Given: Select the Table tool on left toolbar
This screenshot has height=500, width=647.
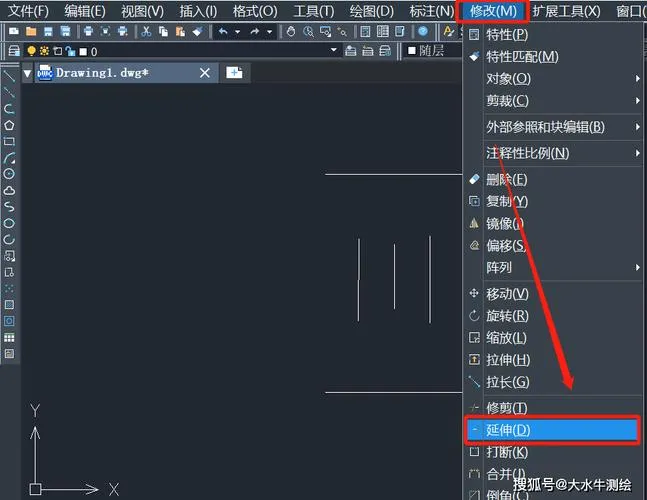Looking at the screenshot, I should click(9, 337).
